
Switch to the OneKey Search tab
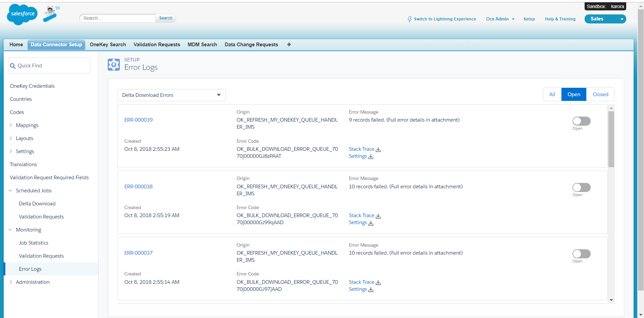(108, 45)
